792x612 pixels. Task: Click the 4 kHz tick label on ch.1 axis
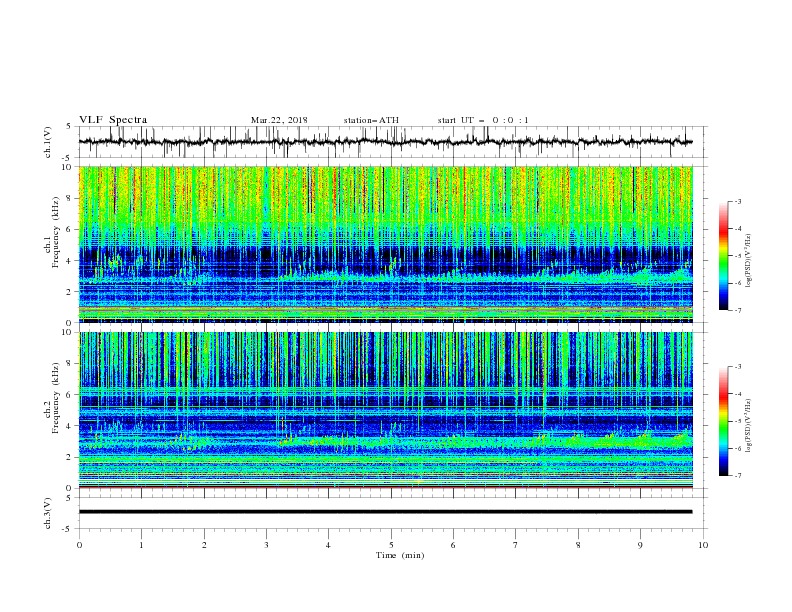(70, 261)
